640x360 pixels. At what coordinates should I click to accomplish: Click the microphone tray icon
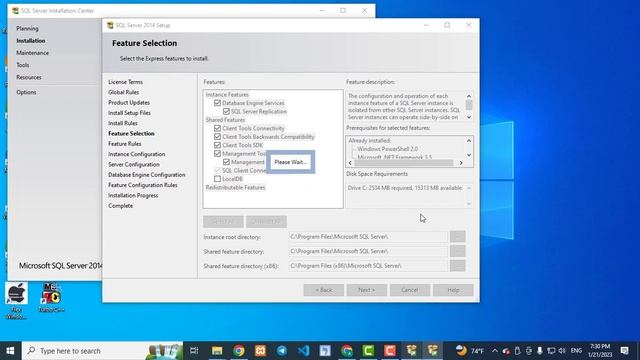540,351
